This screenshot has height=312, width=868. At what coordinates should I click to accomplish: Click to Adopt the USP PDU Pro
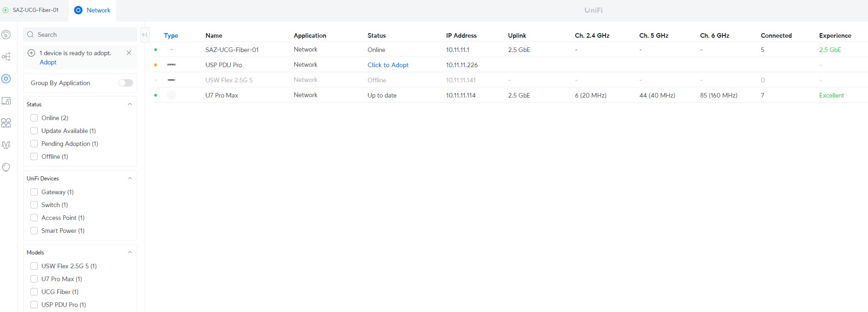click(x=388, y=65)
